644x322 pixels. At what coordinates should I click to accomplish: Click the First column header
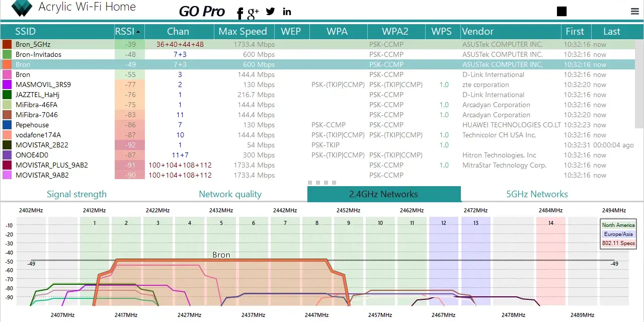pyautogui.click(x=575, y=31)
